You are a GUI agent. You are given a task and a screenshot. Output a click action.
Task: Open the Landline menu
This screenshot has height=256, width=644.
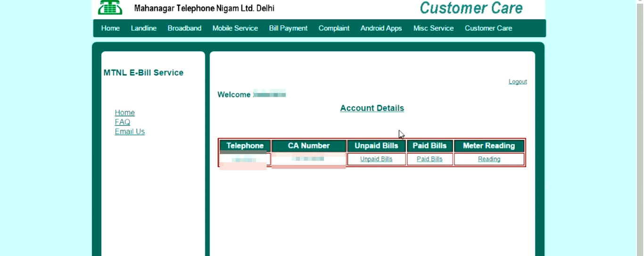pyautogui.click(x=144, y=28)
